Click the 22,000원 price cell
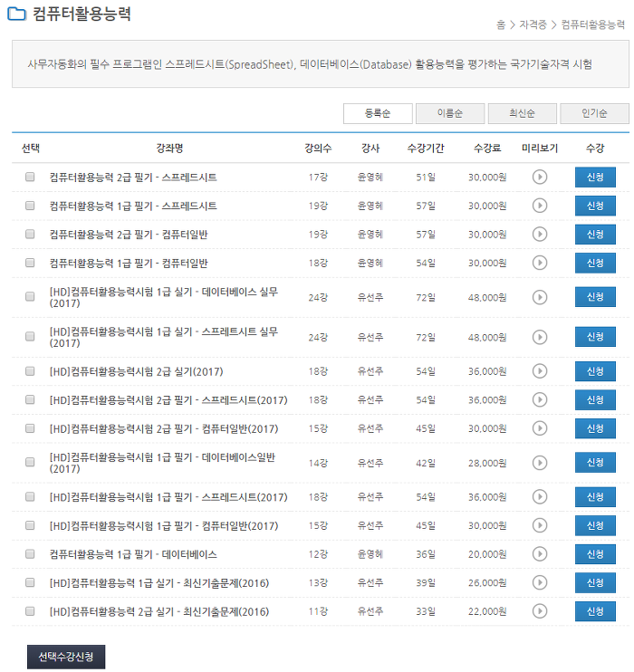This screenshot has width=634, height=672. point(487,611)
